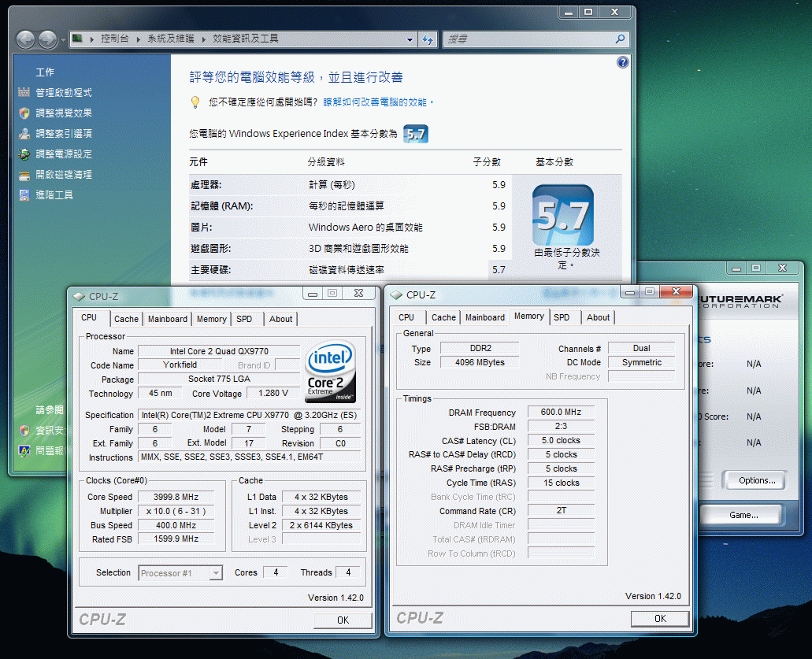Click the small 5.7 base score badge

(416, 134)
